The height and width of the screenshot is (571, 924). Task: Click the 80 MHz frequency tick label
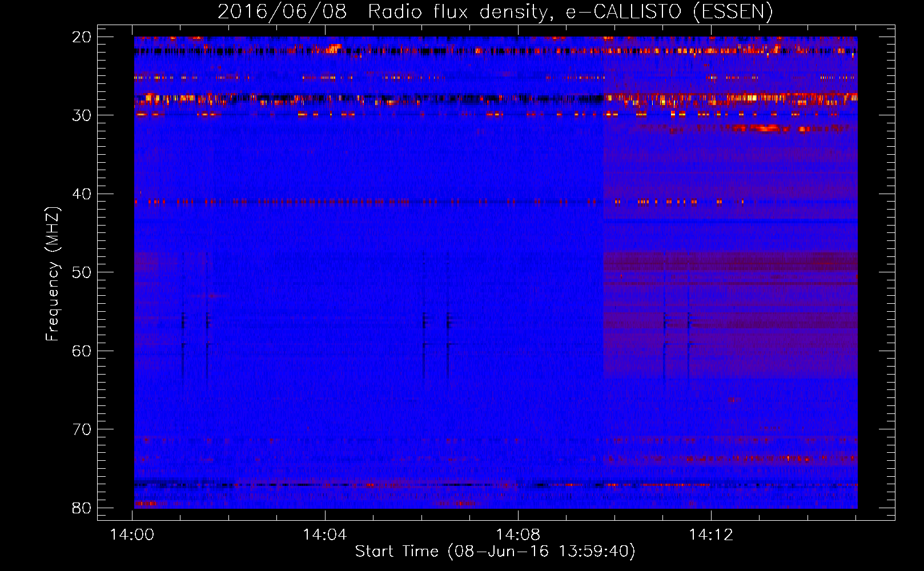pos(82,508)
